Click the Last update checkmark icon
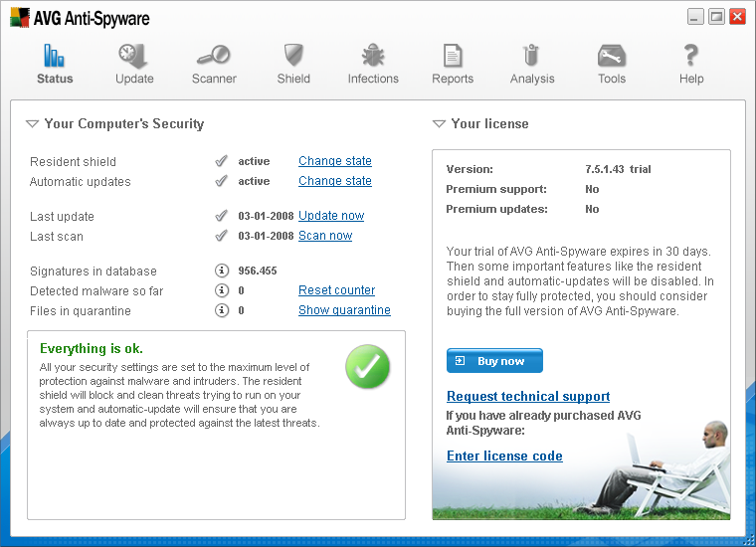756x547 pixels. [221, 216]
